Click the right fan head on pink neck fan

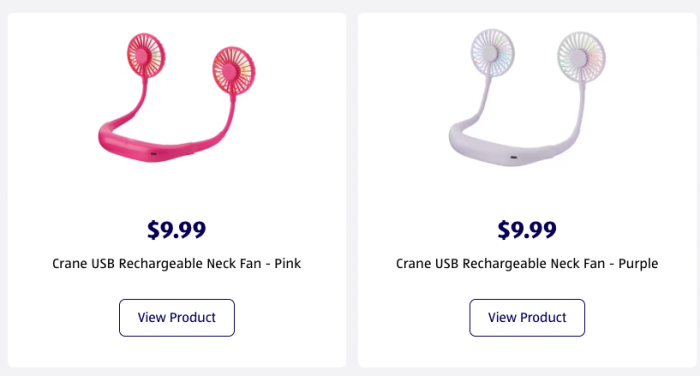[x=234, y=71]
